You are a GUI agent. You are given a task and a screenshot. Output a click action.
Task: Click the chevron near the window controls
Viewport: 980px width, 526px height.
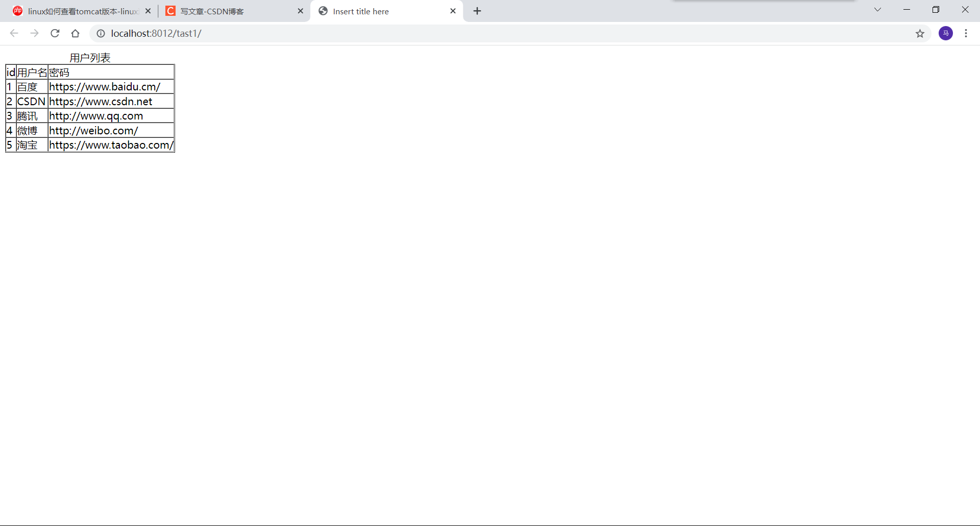click(877, 9)
